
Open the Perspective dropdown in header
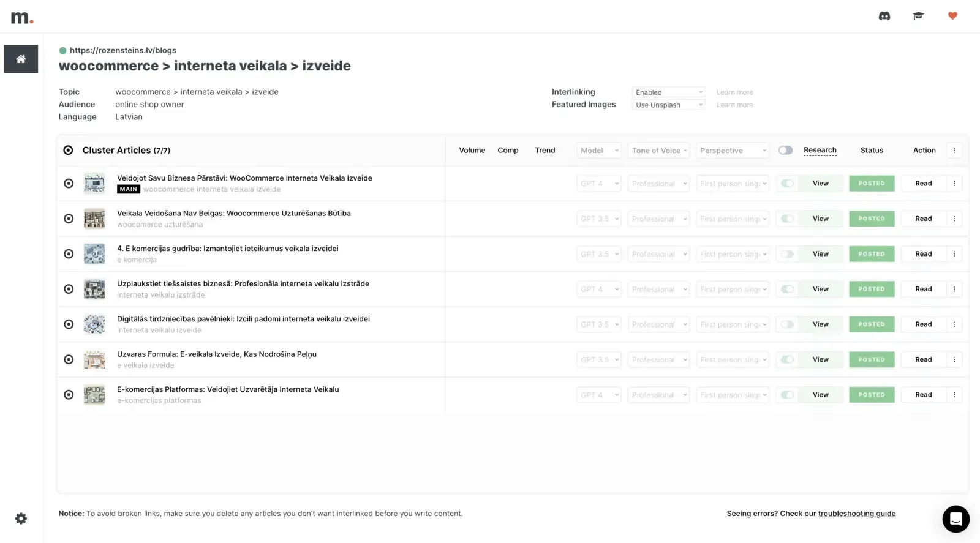733,150
